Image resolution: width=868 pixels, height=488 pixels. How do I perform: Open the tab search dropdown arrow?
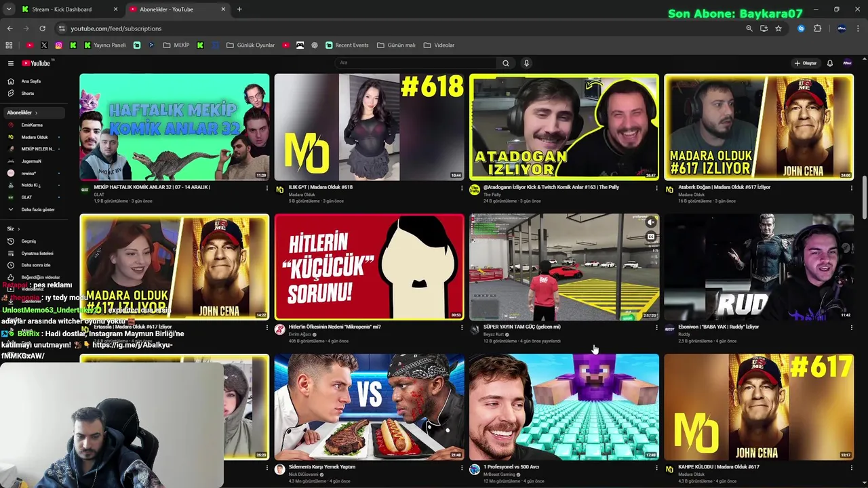9,9
